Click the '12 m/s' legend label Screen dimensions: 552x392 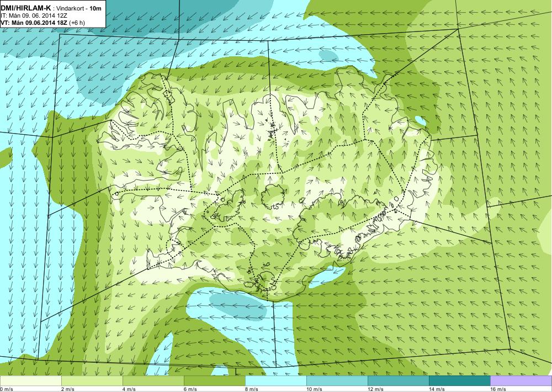pyautogui.click(x=375, y=389)
